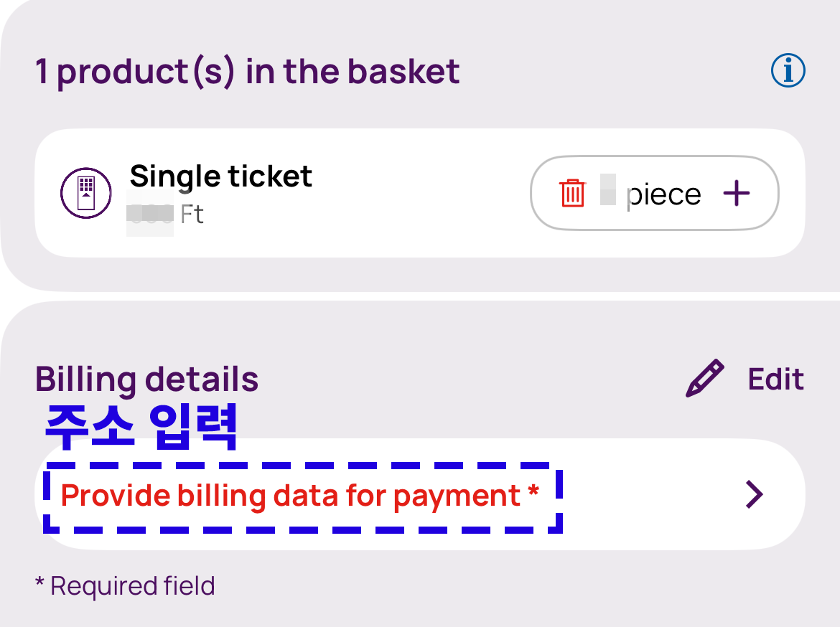Tap '1 product(s) in the basket' heading
The height and width of the screenshot is (627, 840).
tap(247, 72)
